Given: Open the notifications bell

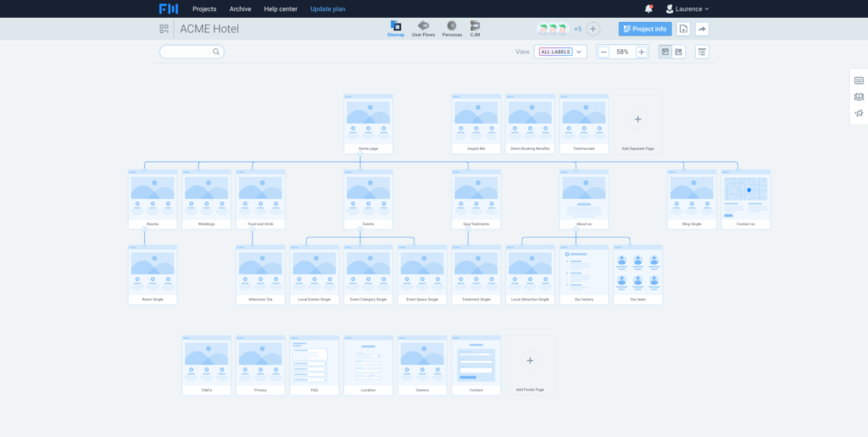Looking at the screenshot, I should tap(648, 8).
